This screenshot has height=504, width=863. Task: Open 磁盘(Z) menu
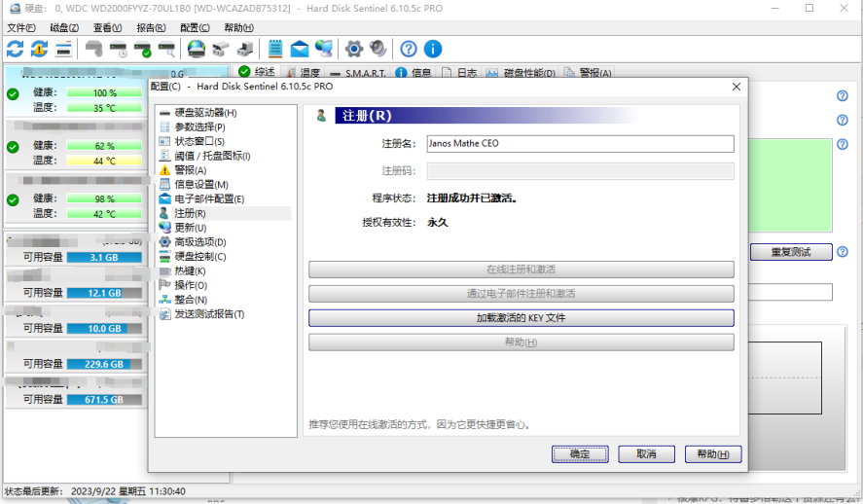[64, 27]
